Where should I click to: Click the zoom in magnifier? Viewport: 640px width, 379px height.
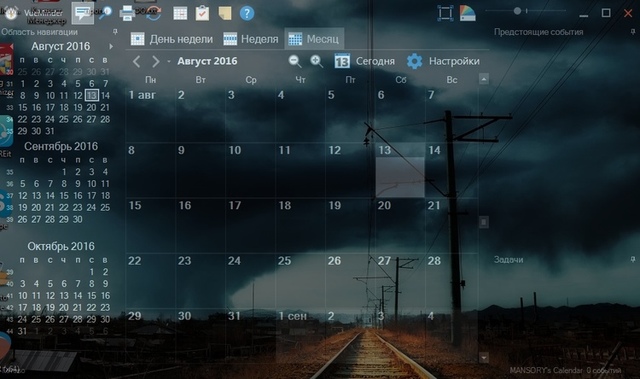(x=317, y=61)
